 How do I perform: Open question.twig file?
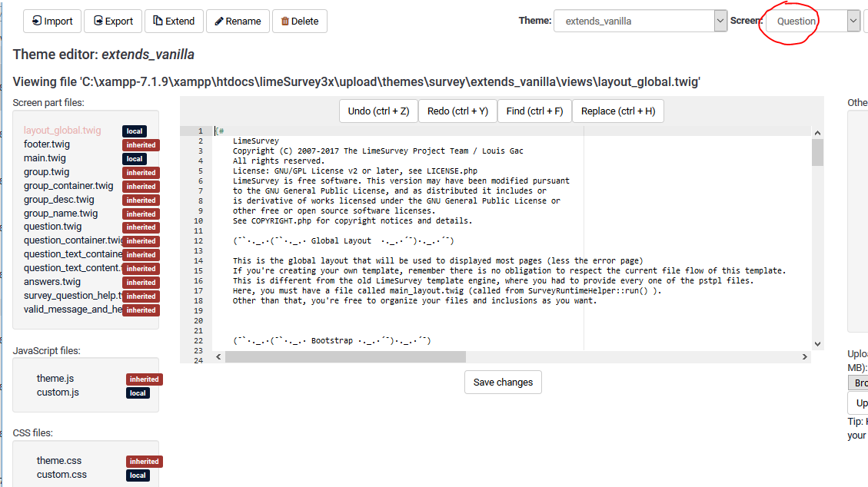(x=52, y=227)
